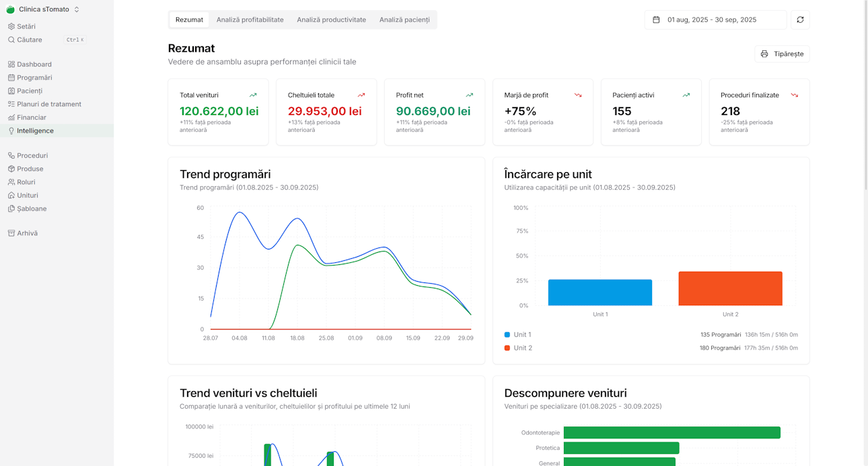Open the Analiză pacienți tab
This screenshot has width=868, height=466.
coord(404,20)
